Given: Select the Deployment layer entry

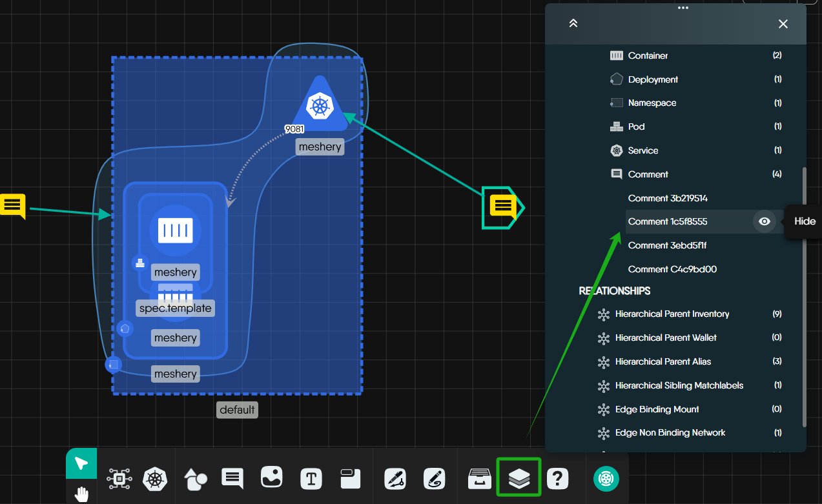Looking at the screenshot, I should click(653, 79).
